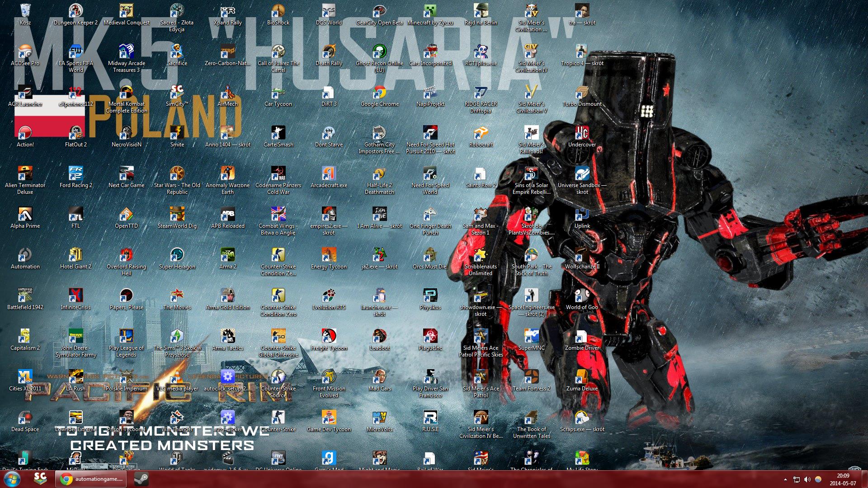
Task: Select VLC media player icon
Action: [x=177, y=380]
